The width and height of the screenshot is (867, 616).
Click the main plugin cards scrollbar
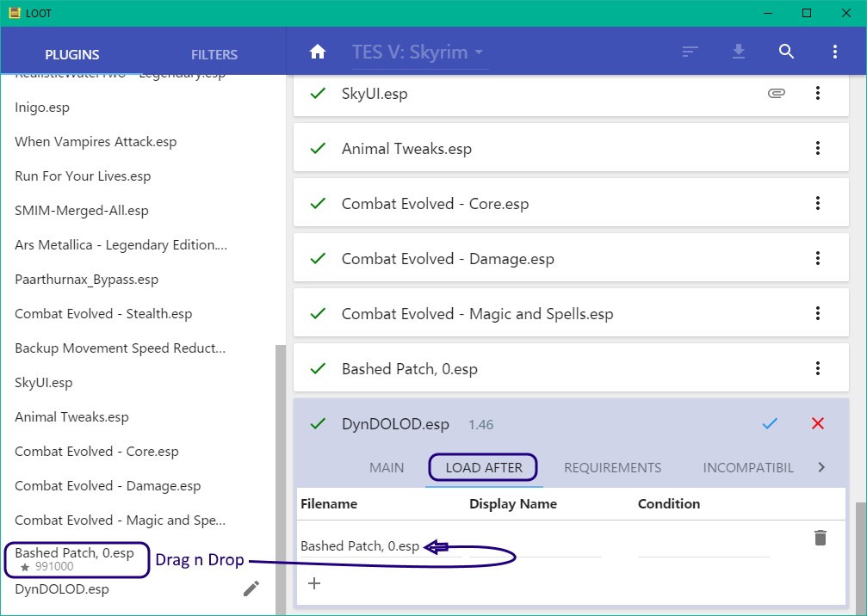click(x=860, y=558)
